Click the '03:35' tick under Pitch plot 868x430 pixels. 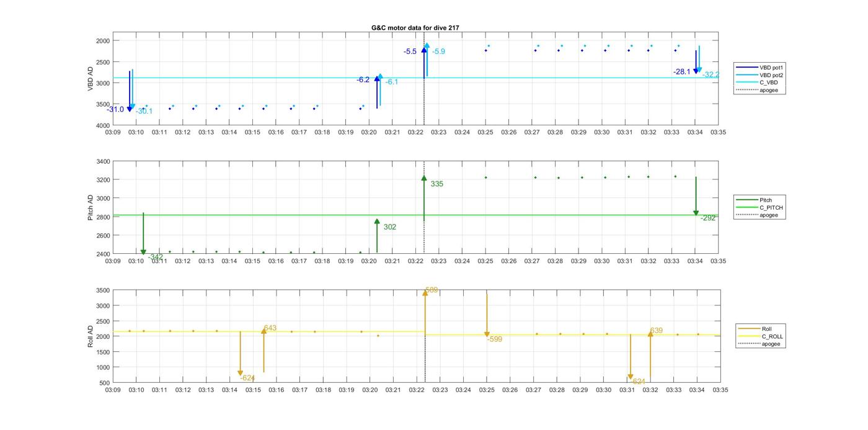(x=718, y=261)
